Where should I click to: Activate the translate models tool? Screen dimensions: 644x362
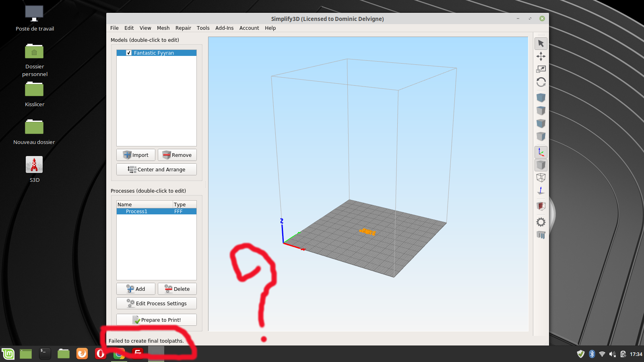[x=541, y=56]
